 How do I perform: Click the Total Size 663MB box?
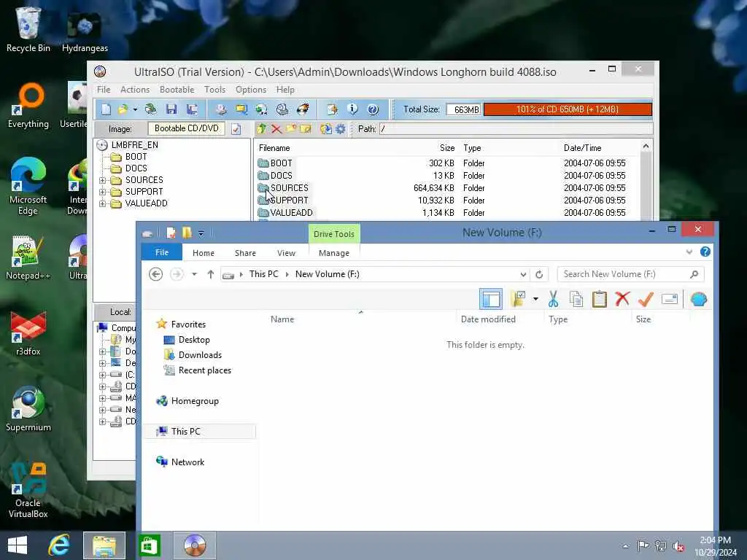click(x=463, y=109)
